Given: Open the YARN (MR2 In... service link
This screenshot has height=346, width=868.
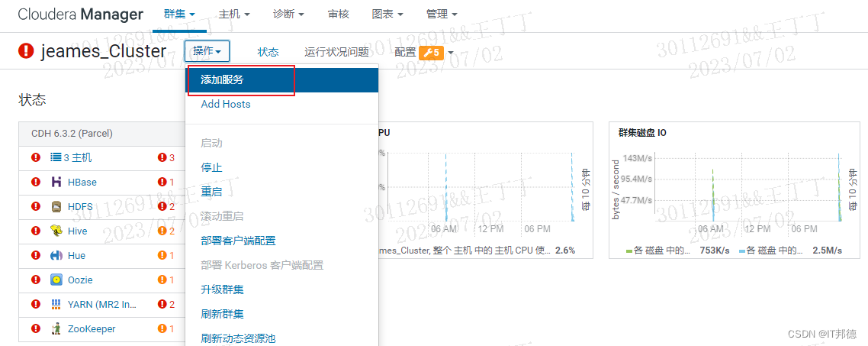Looking at the screenshot, I should coord(102,304).
